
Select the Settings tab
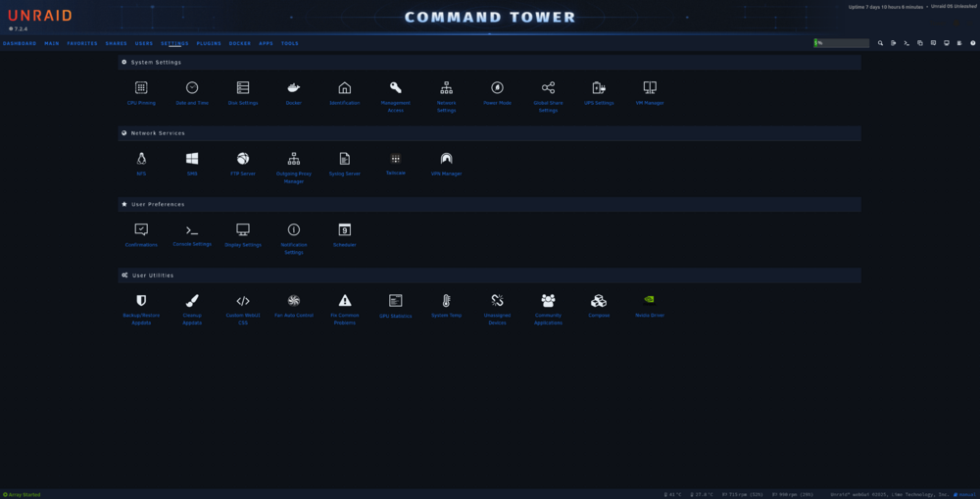pyautogui.click(x=174, y=44)
